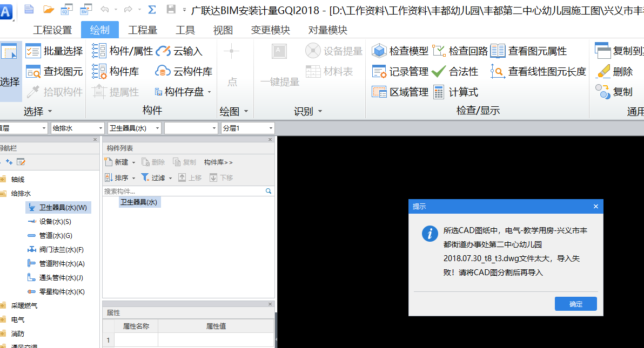Select 卫生器具(水) in component list
The image size is (644, 348).
(139, 202)
